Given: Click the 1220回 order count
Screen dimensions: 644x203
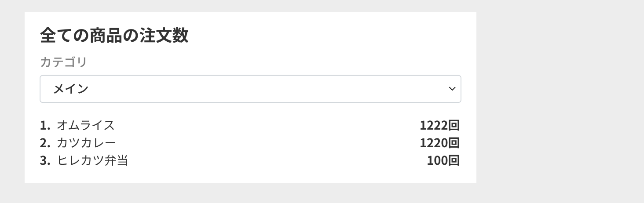Looking at the screenshot, I should click(439, 143).
